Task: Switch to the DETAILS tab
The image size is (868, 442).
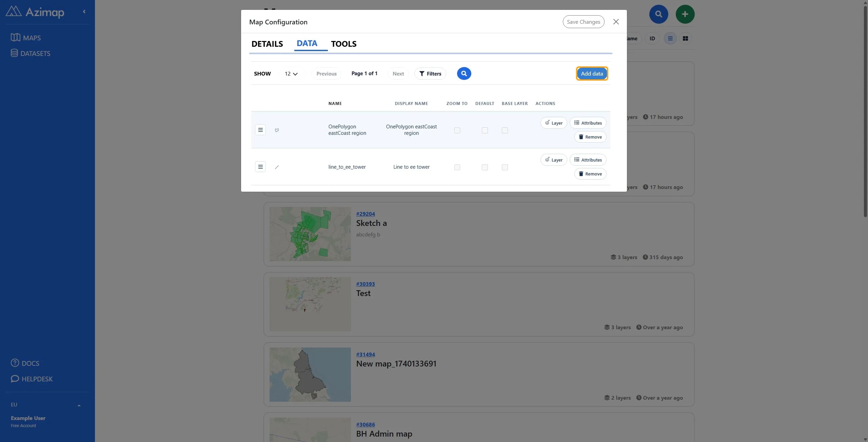Action: tap(267, 44)
